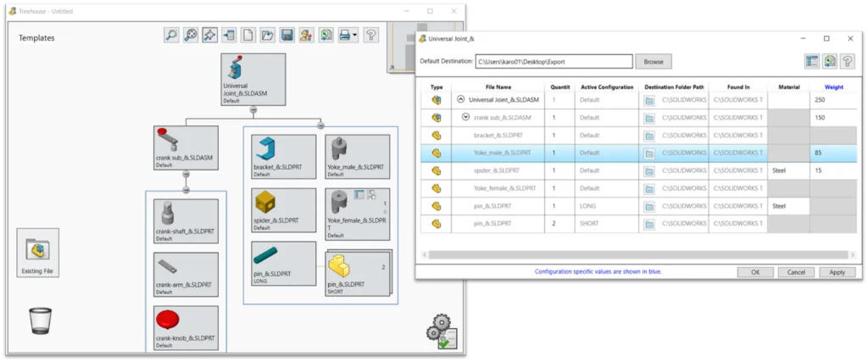Viewport: 868px width, 362px height.
Task: Click the Browse button
Action: coord(654,61)
